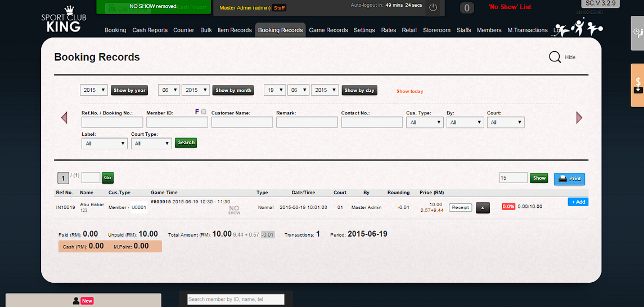Click the 'Show today' link
The height and width of the screenshot is (307, 644).
[409, 91]
